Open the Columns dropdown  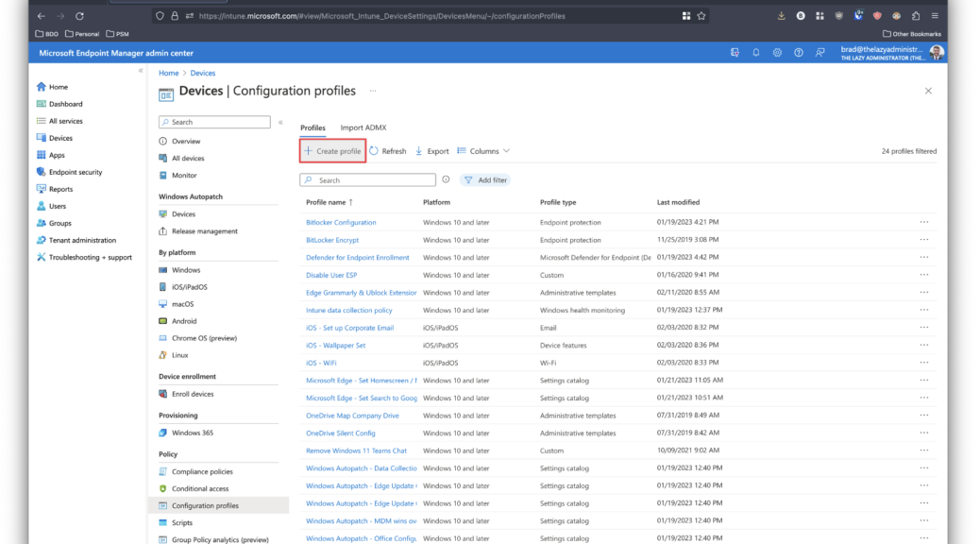483,151
